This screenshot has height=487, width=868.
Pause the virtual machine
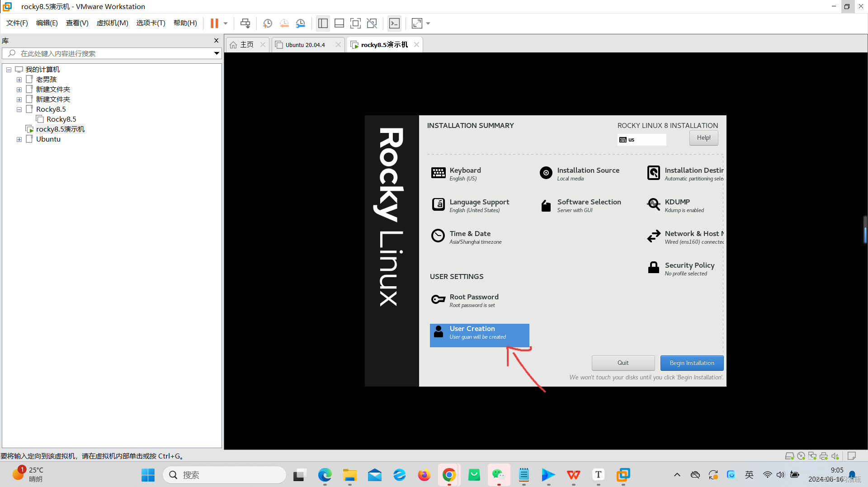point(214,23)
